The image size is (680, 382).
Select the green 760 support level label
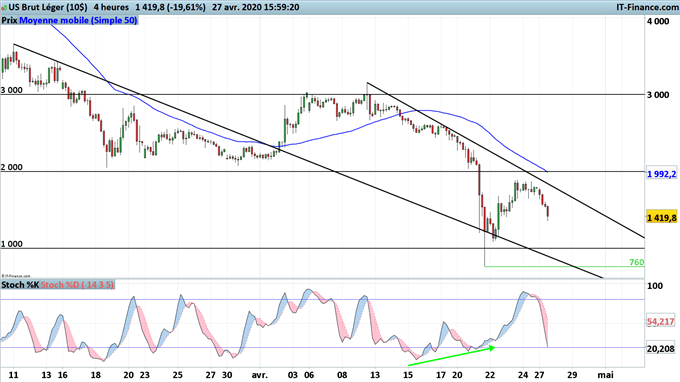point(636,262)
